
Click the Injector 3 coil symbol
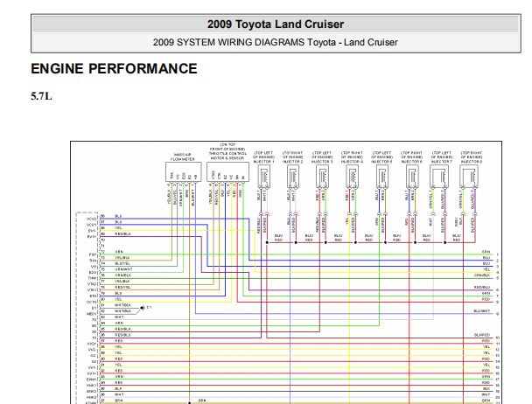click(322, 176)
